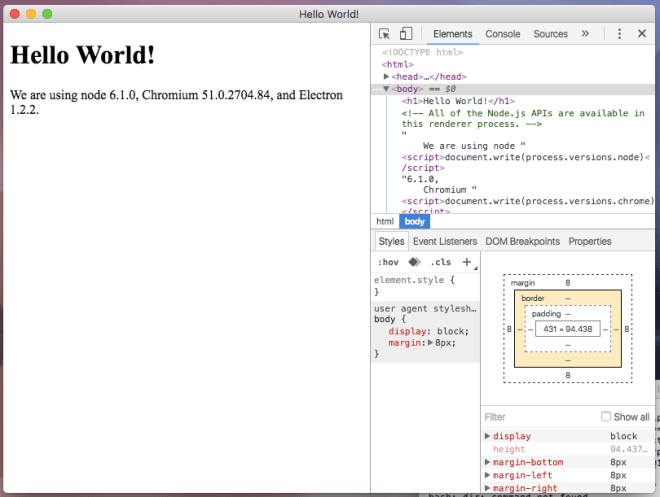Close the DevTools panel with X

click(x=643, y=34)
